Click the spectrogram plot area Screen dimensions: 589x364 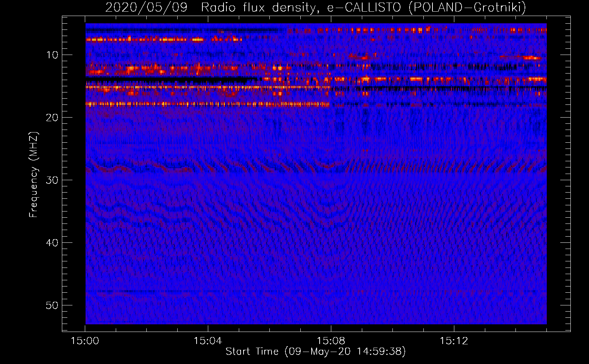point(316,174)
